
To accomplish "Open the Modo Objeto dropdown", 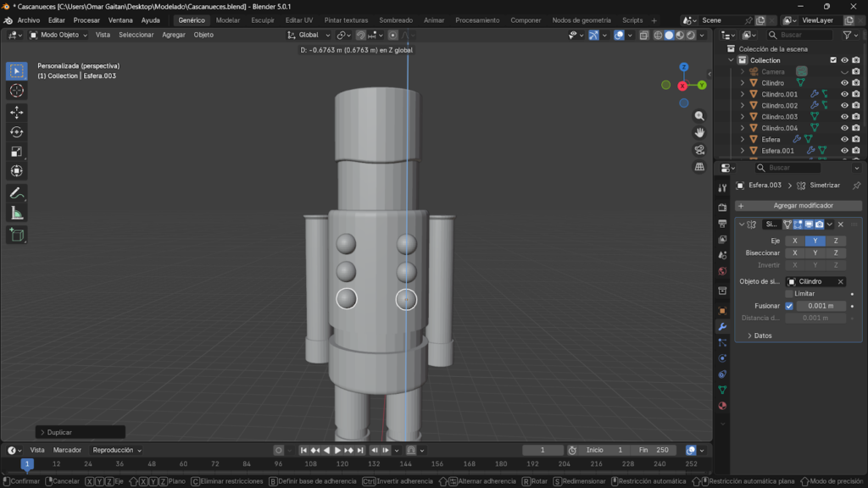I will (58, 35).
